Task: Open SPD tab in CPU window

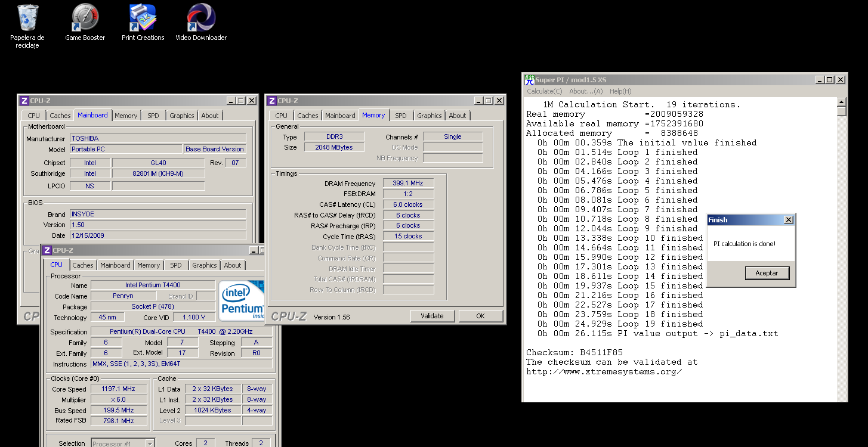Action: [176, 265]
